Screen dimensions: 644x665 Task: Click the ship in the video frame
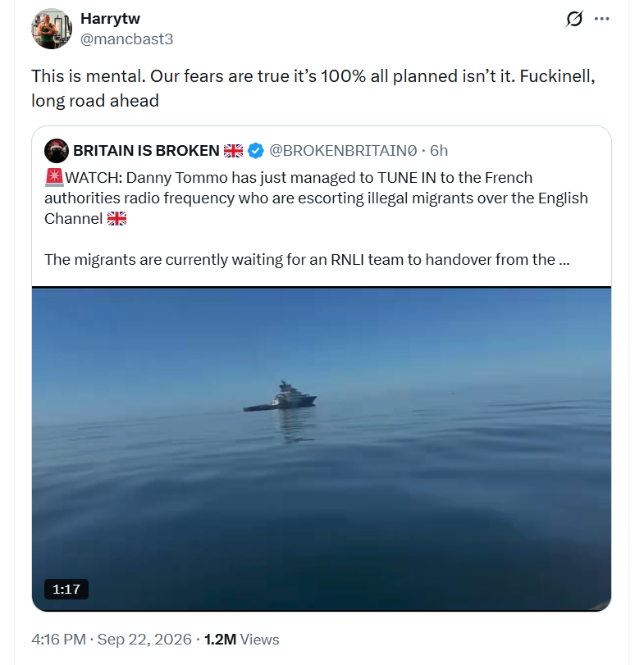[x=280, y=397]
